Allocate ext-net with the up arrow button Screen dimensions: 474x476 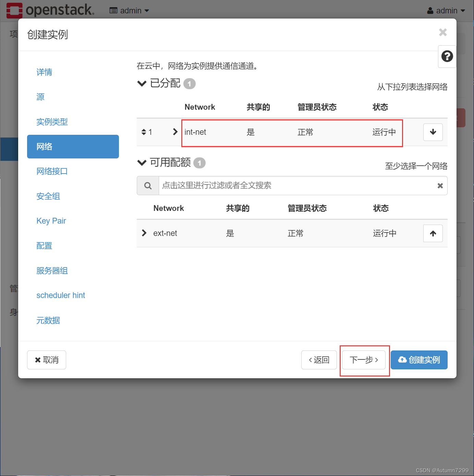click(x=433, y=234)
